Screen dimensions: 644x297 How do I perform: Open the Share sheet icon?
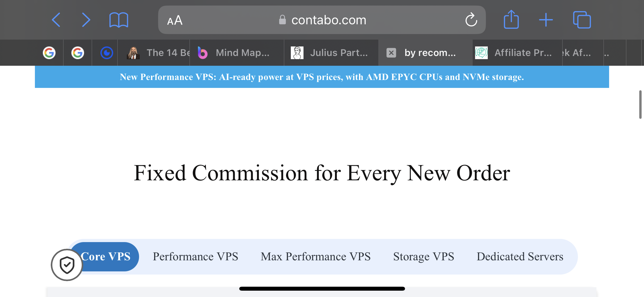[x=511, y=19]
